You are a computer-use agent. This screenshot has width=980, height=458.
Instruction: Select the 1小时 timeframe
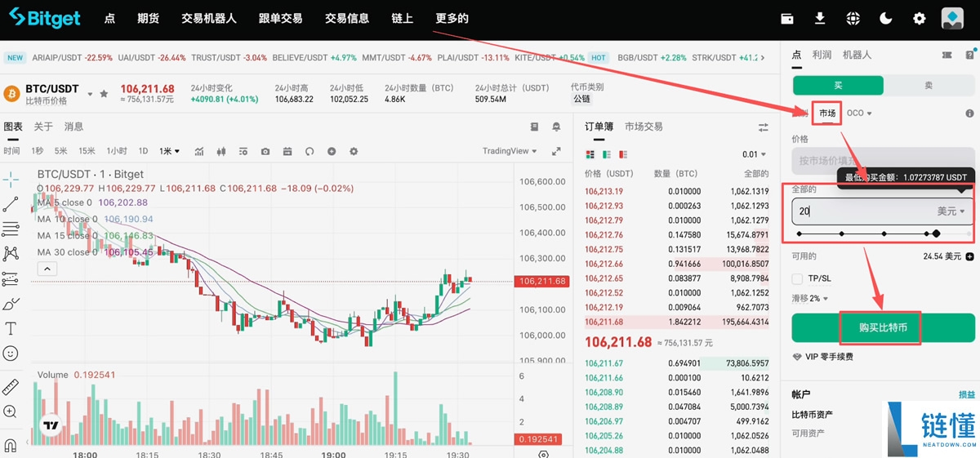(117, 151)
